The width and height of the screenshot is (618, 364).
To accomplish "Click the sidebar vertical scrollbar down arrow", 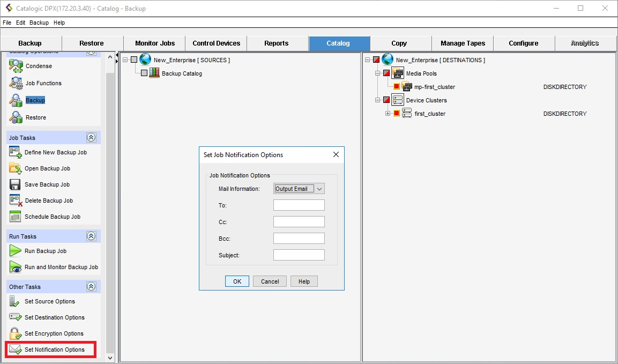I will coord(111,358).
